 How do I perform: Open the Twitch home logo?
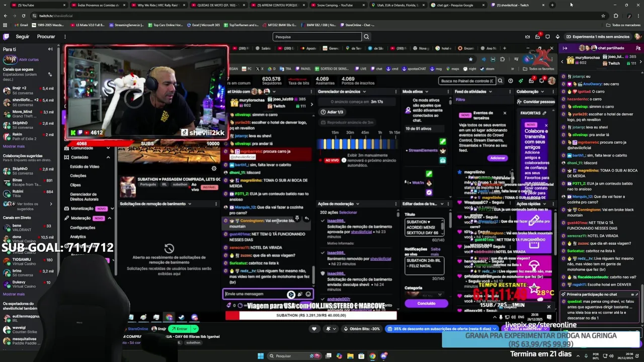coord(6,37)
